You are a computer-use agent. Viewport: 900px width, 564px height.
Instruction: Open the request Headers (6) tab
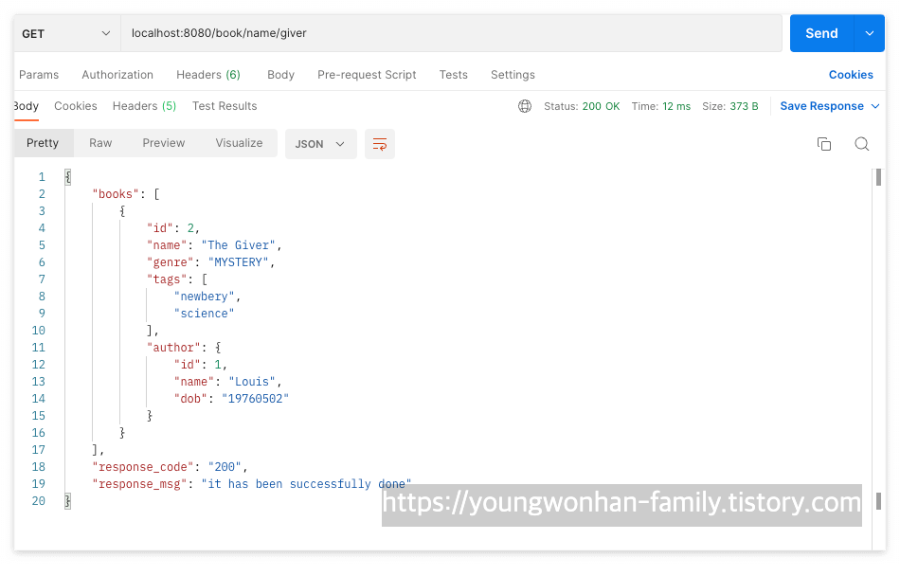pyautogui.click(x=208, y=75)
